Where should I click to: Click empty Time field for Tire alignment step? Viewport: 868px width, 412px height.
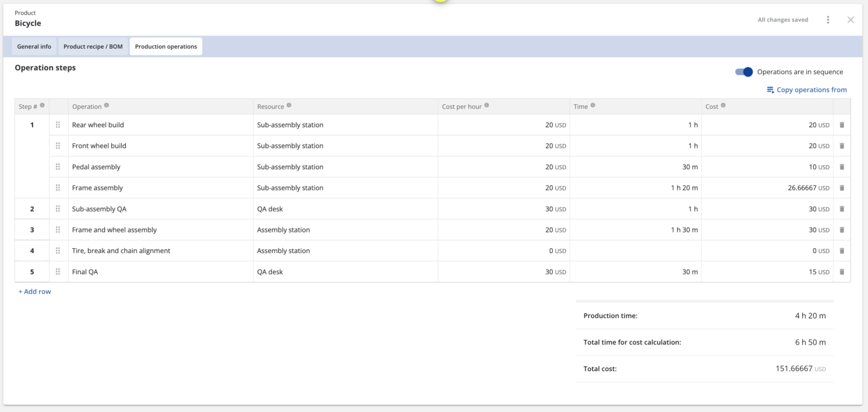(635, 251)
